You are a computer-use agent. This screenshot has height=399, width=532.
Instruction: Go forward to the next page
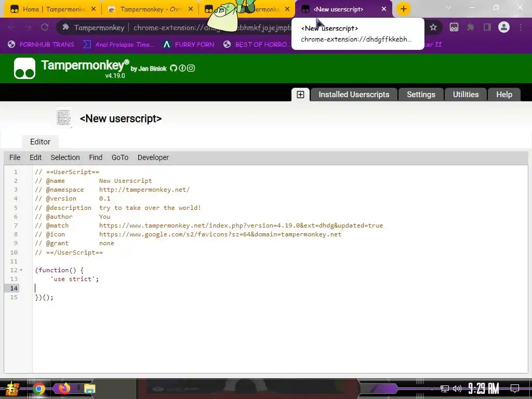pyautogui.click(x=28, y=27)
